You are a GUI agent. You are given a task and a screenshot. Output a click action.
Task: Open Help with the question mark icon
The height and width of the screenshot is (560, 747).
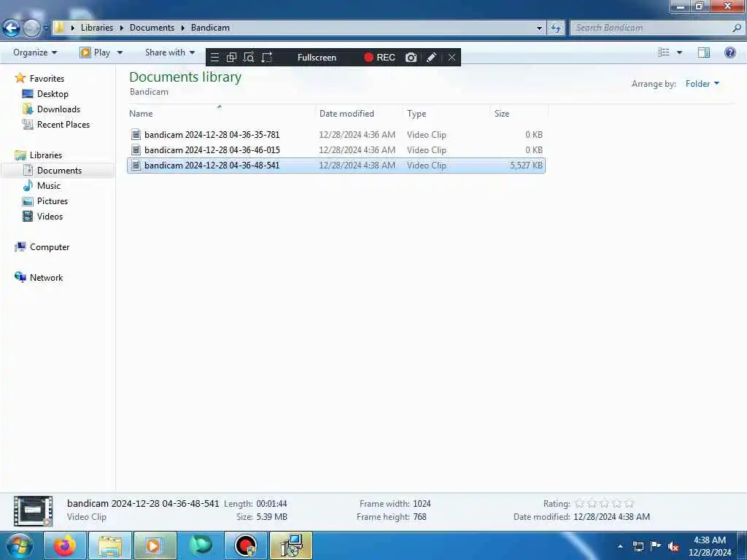pos(729,52)
